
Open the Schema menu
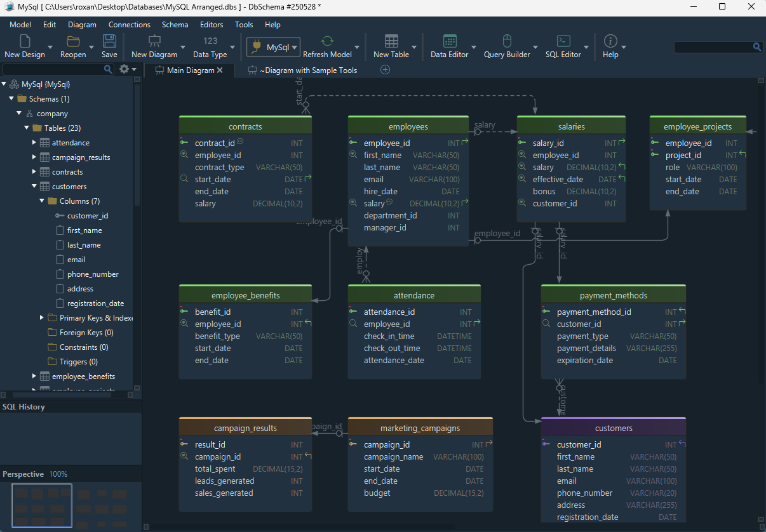pos(175,25)
